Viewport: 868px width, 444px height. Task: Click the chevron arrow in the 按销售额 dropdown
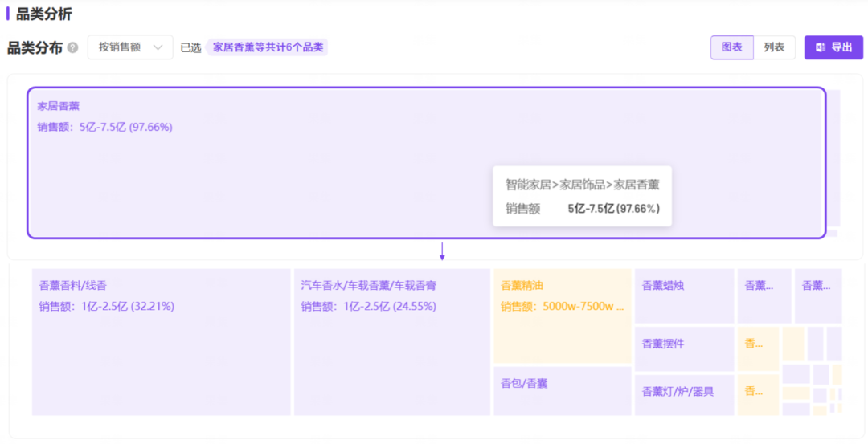tap(158, 47)
